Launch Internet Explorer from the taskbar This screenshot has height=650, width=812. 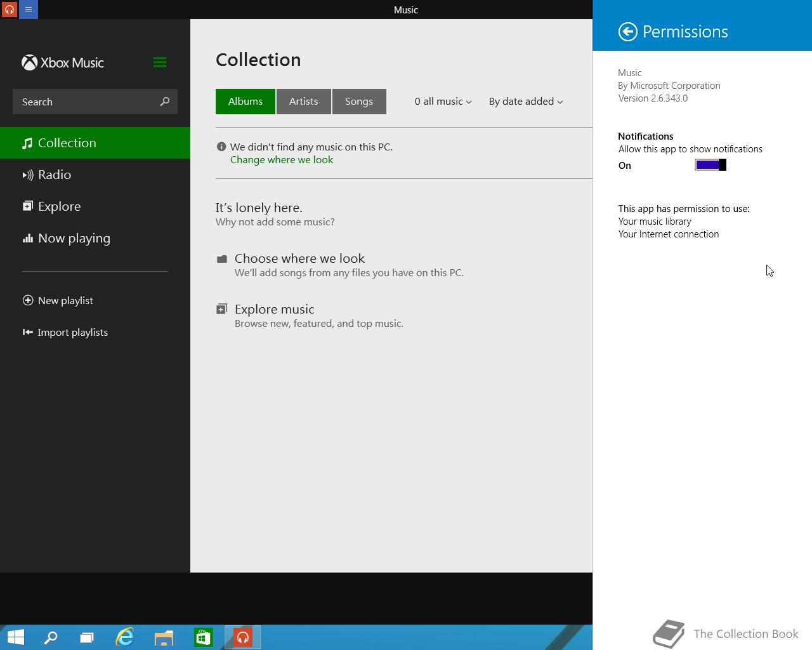pos(125,637)
